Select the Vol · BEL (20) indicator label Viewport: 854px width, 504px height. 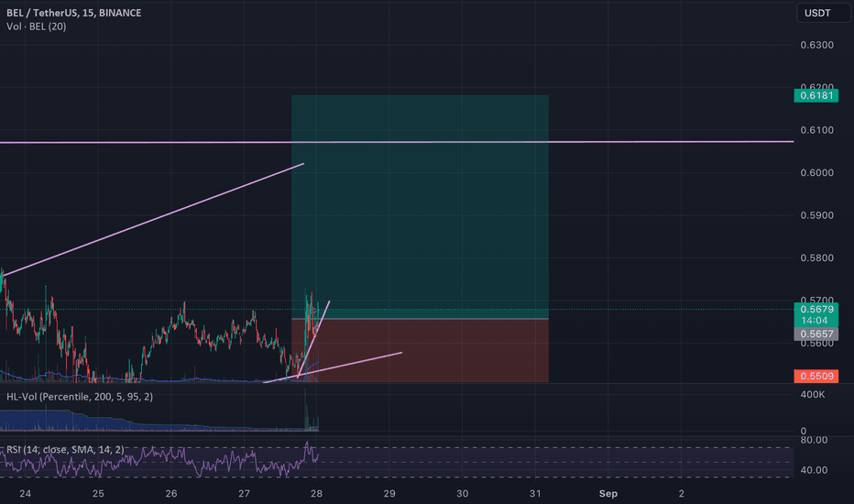pyautogui.click(x=37, y=27)
